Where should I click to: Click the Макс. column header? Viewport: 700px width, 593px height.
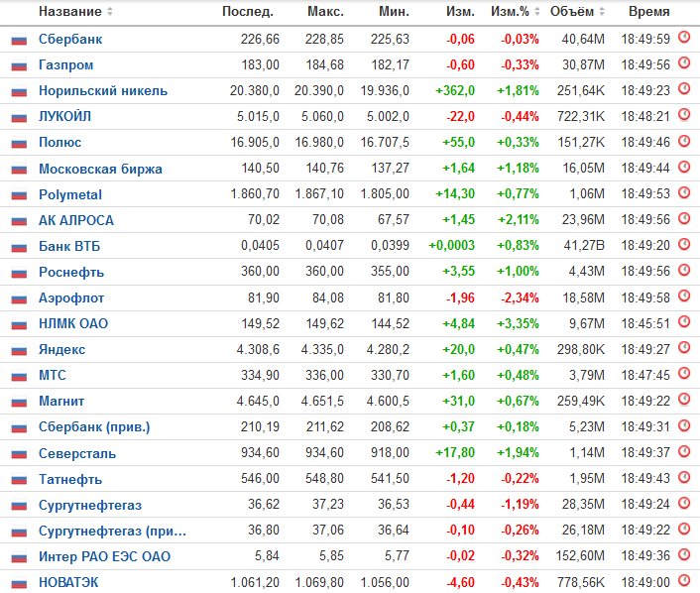point(325,11)
